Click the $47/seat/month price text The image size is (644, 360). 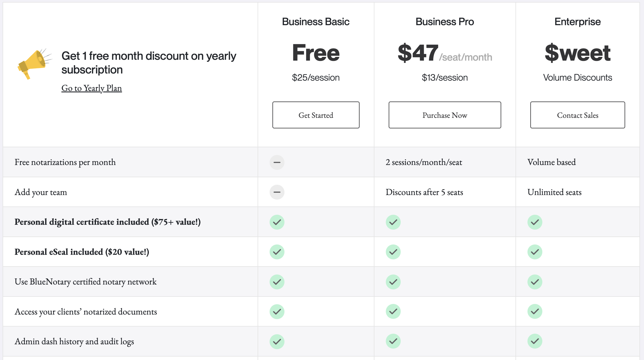(x=445, y=54)
